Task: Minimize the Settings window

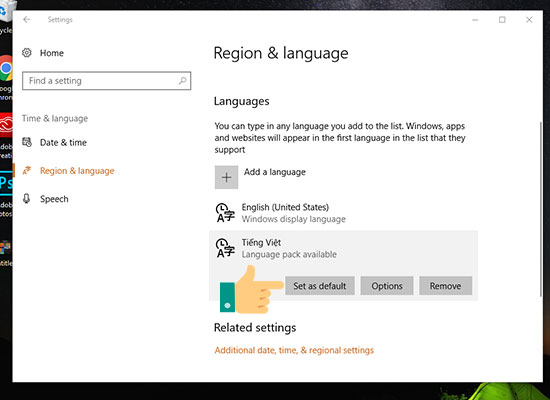Action: click(475, 20)
